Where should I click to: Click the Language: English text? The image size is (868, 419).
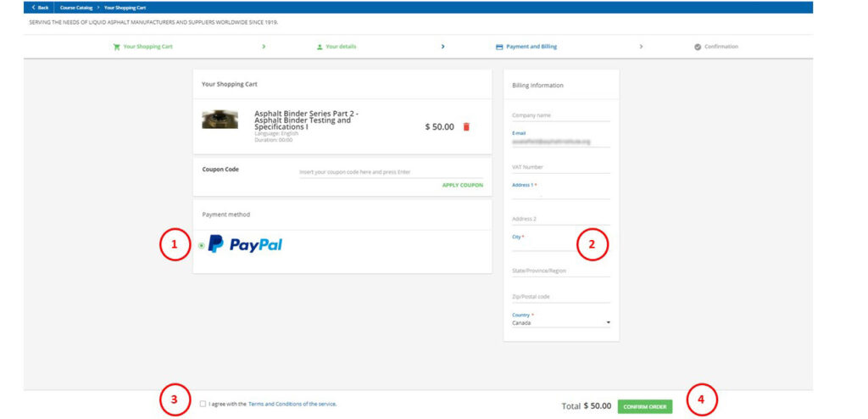pyautogui.click(x=276, y=133)
